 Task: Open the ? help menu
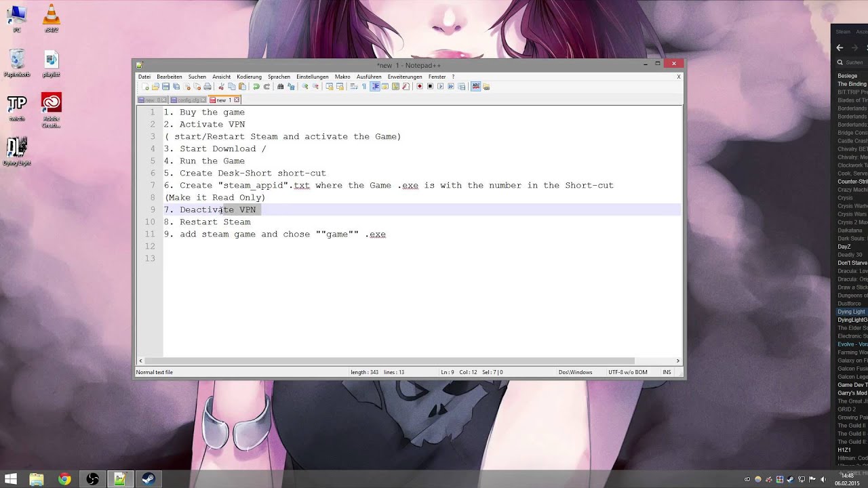coord(453,77)
